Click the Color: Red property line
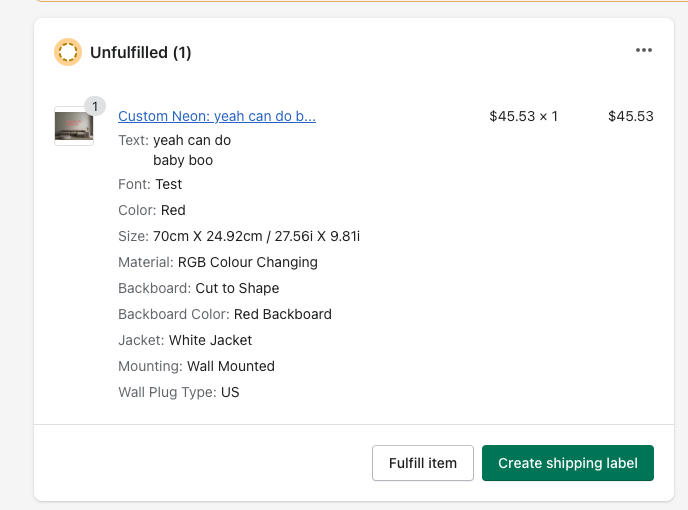Screen dimensions: 688x510 coord(152,210)
